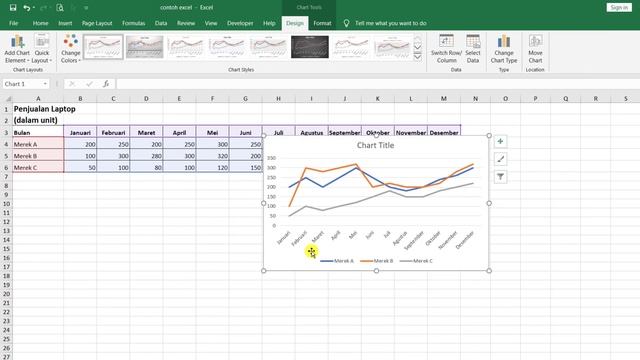Image resolution: width=640 pixels, height=360 pixels.
Task: Select the Desember header cell
Action: (x=444, y=132)
